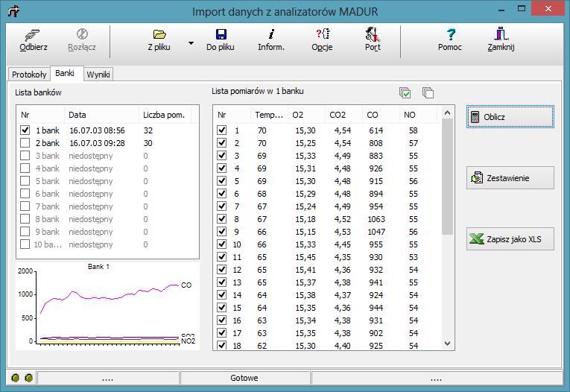Image resolution: width=570 pixels, height=392 pixels.
Task: Click the CO value 1063 cell
Action: (x=376, y=219)
